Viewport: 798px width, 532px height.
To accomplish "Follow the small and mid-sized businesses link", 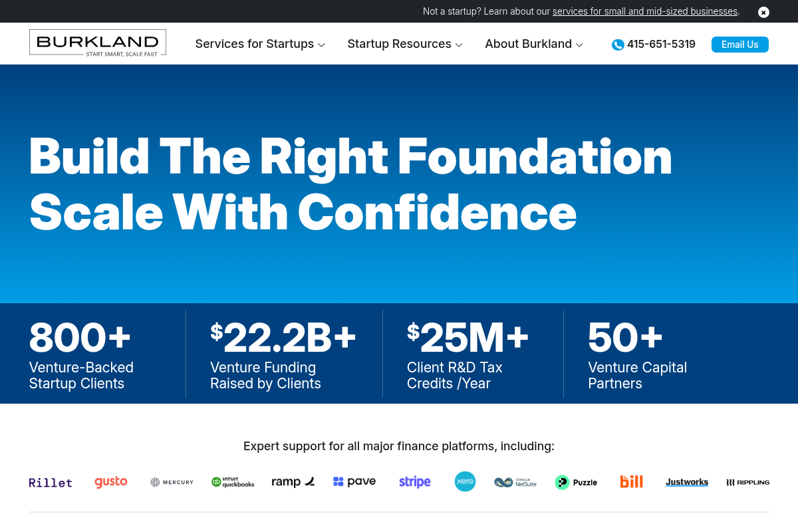I will pyautogui.click(x=644, y=11).
